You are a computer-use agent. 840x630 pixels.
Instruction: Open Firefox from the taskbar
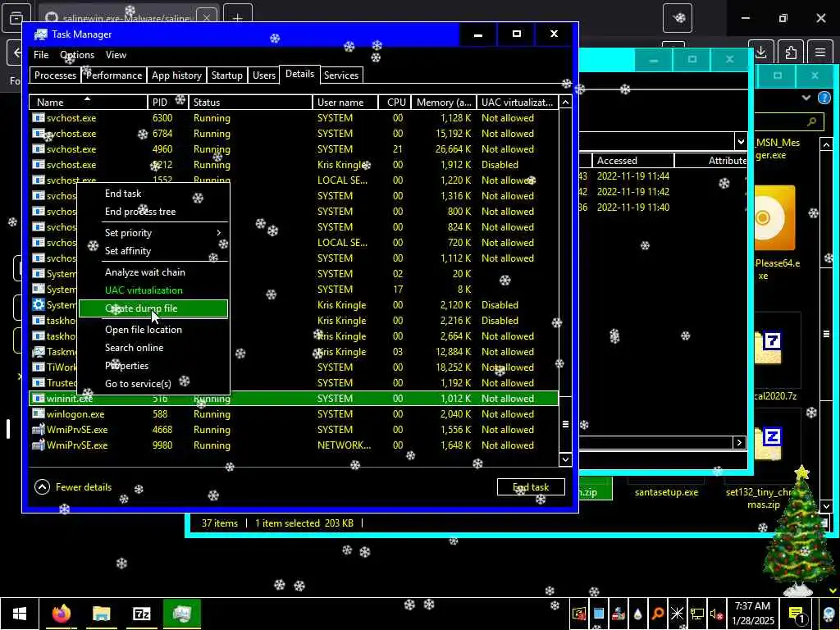pos(61,614)
